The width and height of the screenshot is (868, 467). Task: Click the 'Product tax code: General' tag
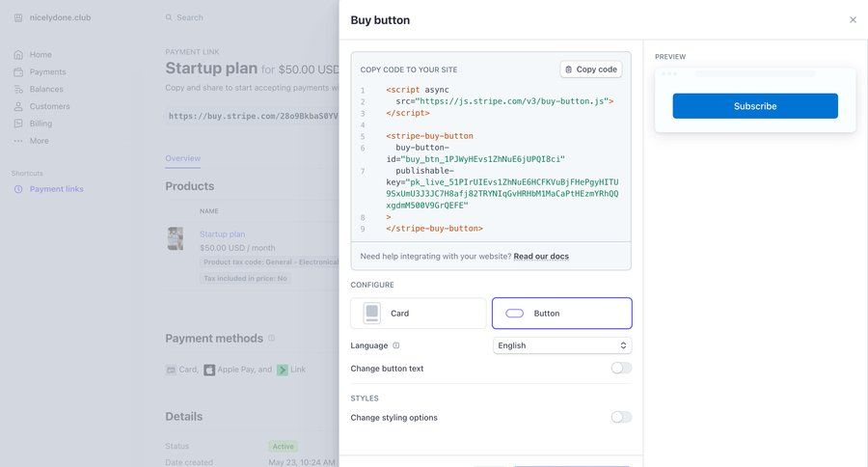(270, 262)
